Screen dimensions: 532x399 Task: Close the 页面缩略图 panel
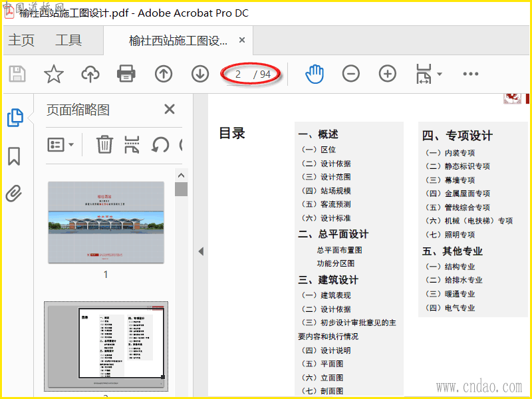[170, 109]
